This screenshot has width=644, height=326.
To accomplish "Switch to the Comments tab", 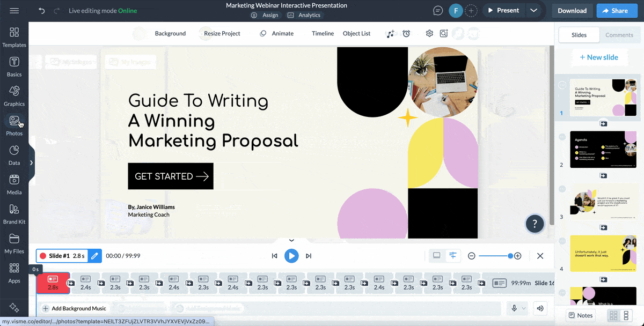I will (x=619, y=35).
